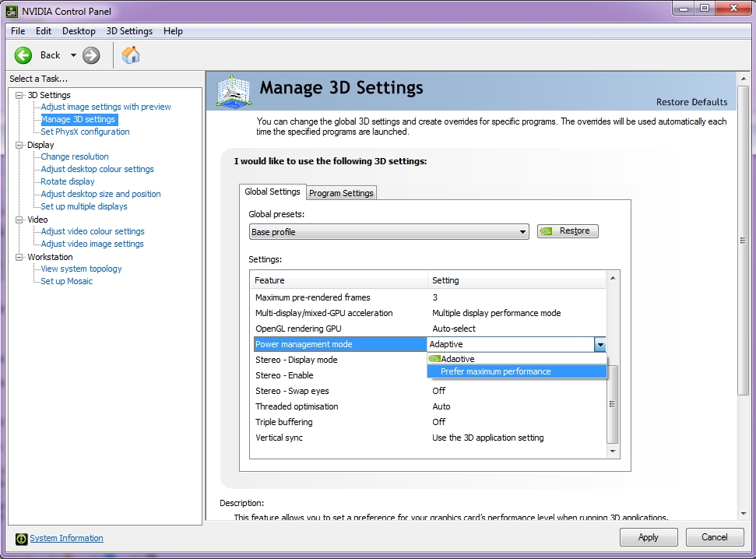Select the Power management mode feature
The height and width of the screenshot is (559, 756).
coord(340,344)
